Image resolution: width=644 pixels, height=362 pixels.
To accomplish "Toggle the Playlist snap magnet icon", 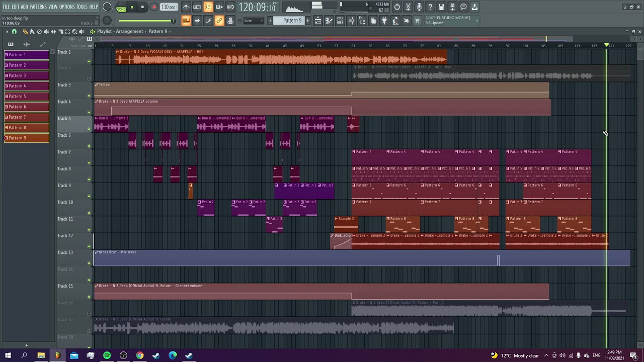I will 14,32.
